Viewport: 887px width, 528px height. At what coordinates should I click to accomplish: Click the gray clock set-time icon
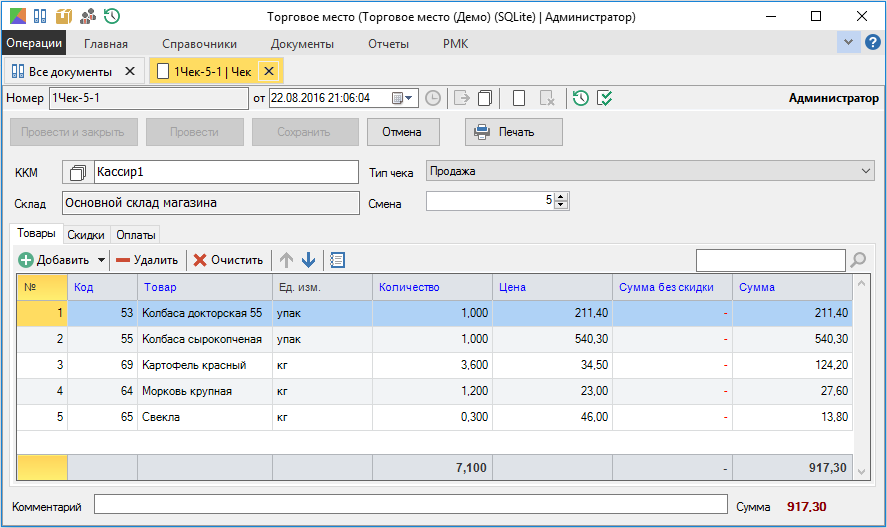tap(433, 98)
